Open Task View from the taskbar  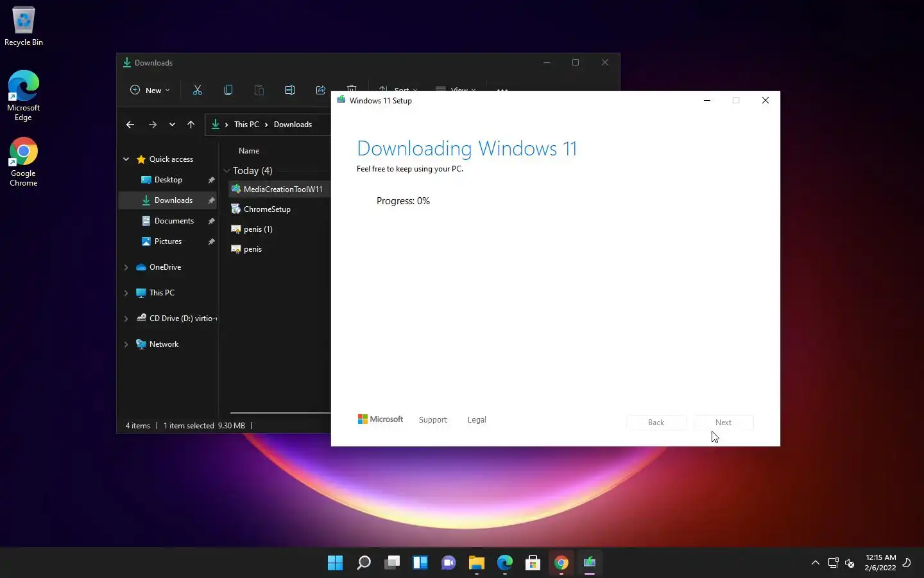pos(391,563)
